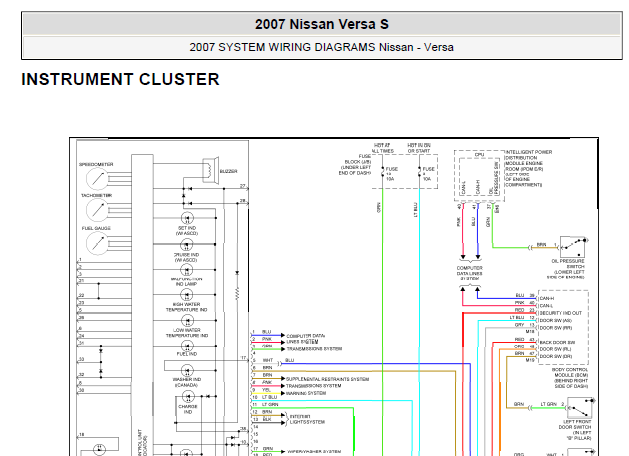This screenshot has height=456, width=629.
Task: Click the "BACK DOOR SW" terminal label
Action: tap(557, 343)
